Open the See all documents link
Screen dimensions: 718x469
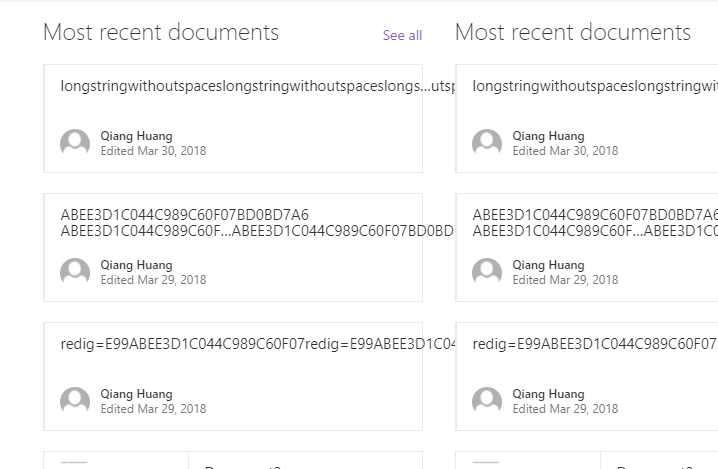pyautogui.click(x=402, y=35)
